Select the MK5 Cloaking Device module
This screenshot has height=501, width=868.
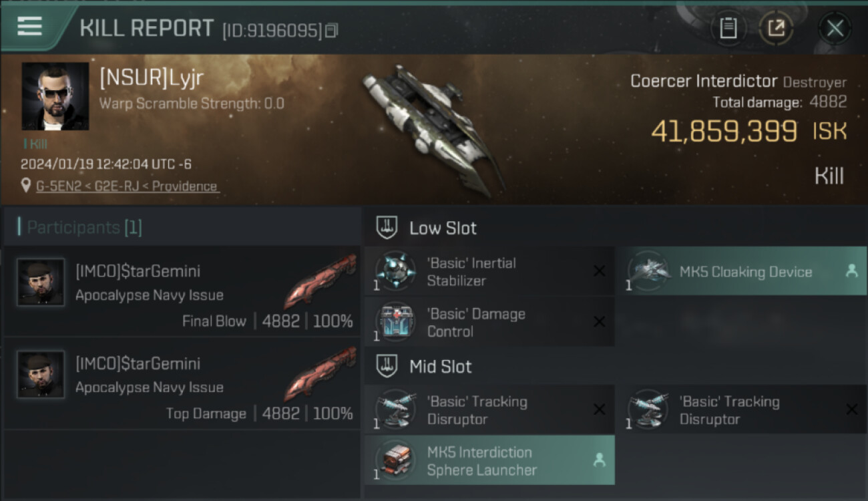741,271
